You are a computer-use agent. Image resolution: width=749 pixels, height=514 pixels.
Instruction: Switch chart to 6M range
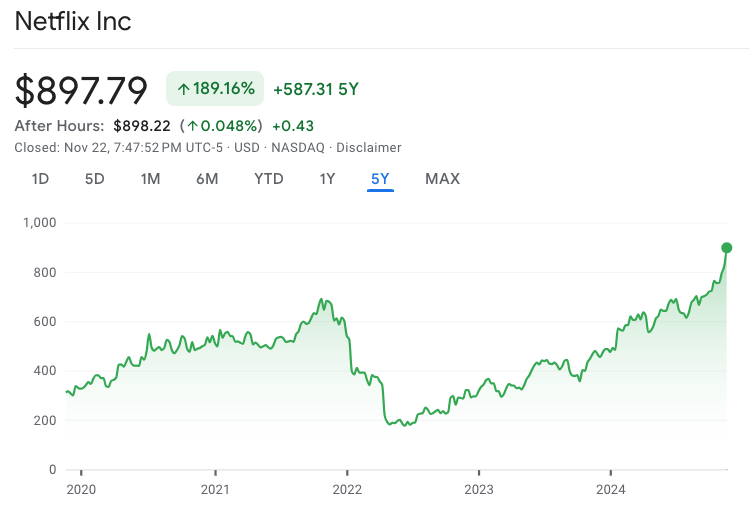tap(207, 179)
